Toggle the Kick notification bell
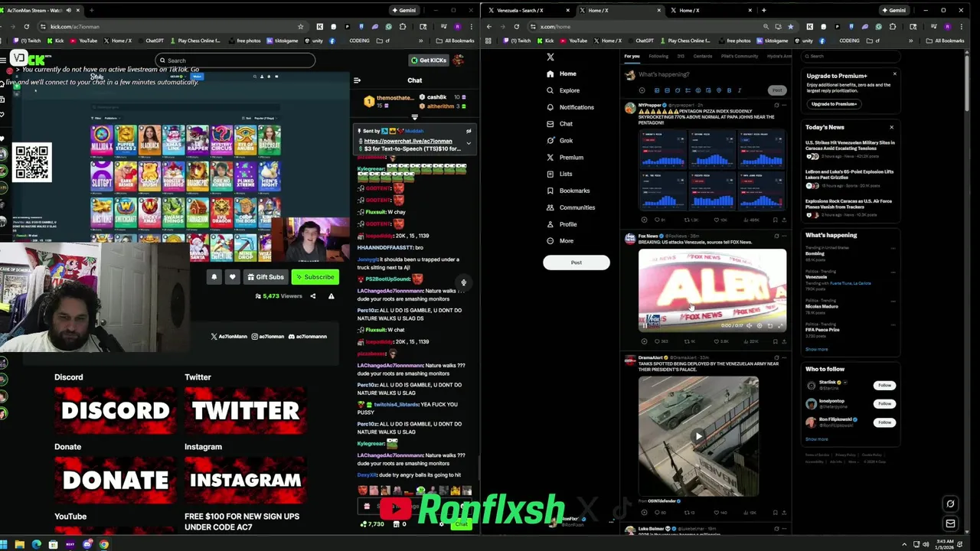The height and width of the screenshot is (551, 980). coord(214,277)
